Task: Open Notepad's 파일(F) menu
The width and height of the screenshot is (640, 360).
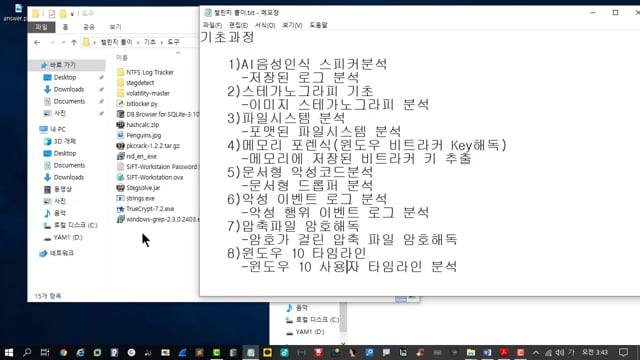Action: click(x=212, y=25)
